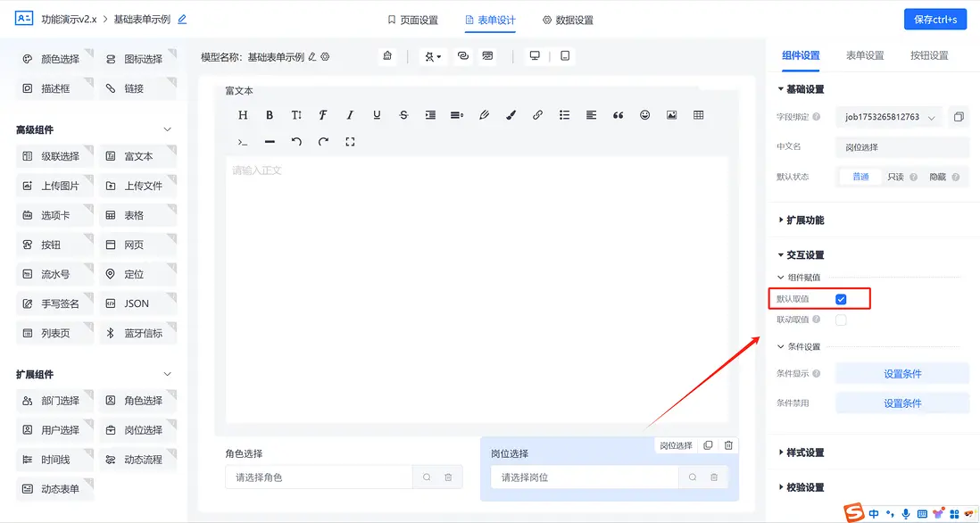The image size is (980, 523).
Task: Toggle bold formatting in the rich text toolbar
Action: [x=270, y=114]
